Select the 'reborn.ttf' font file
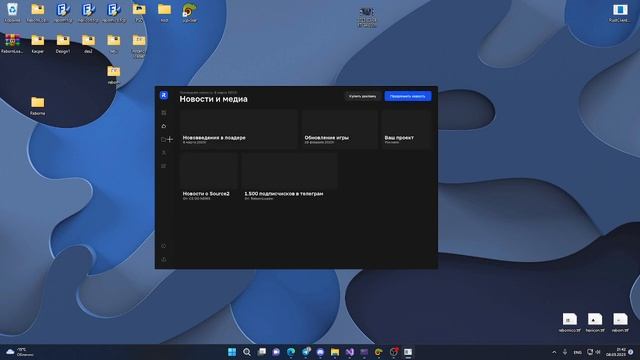 pos(620,322)
